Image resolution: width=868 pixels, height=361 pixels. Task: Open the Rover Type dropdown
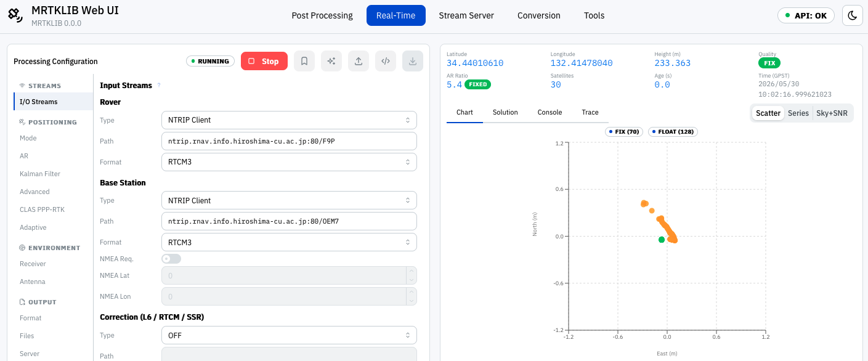click(289, 120)
